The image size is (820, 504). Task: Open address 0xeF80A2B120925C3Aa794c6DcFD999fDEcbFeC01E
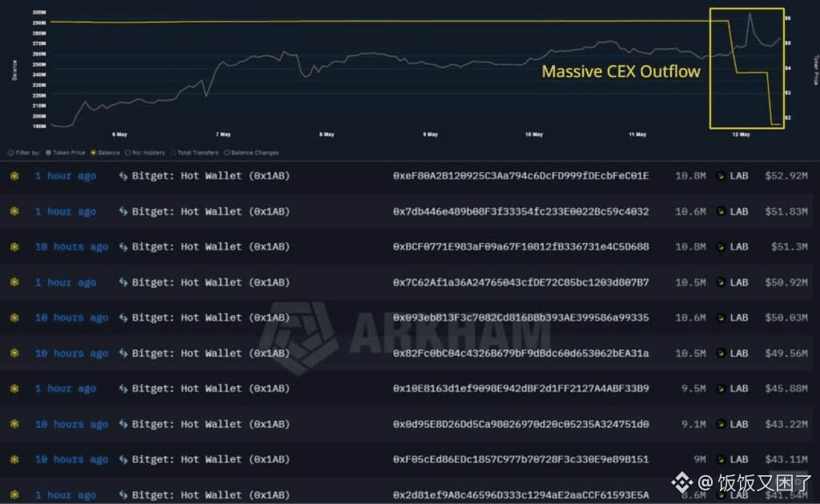click(x=521, y=176)
